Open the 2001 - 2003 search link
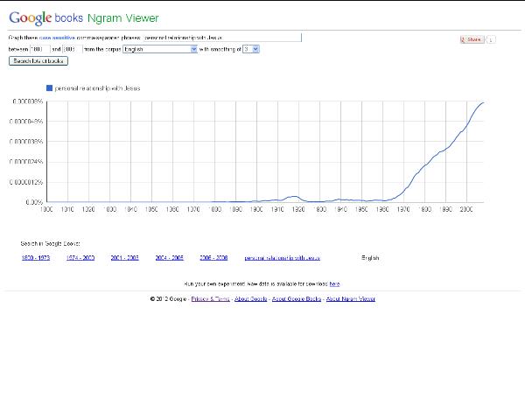Image resolution: width=525 pixels, height=420 pixels. coord(124,258)
